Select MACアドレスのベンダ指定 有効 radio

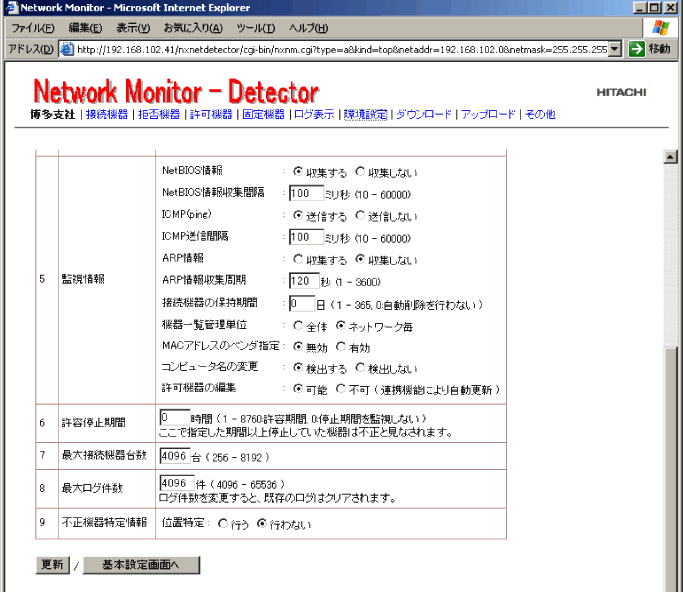[341, 347]
